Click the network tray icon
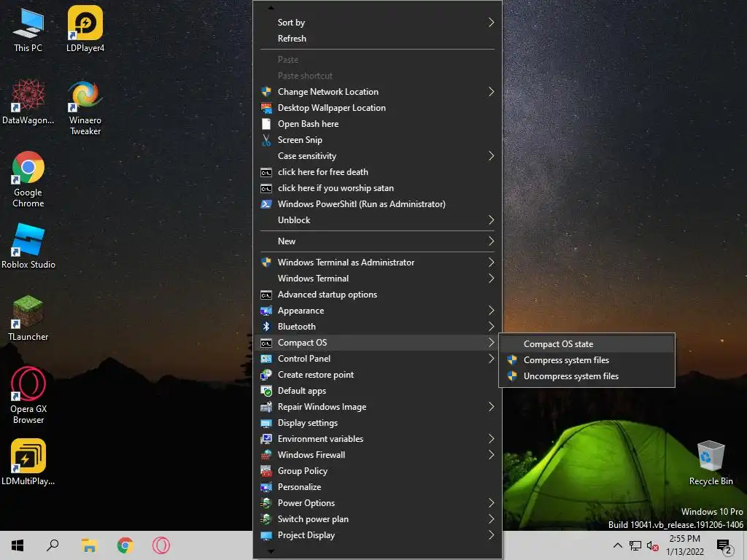 (635, 545)
